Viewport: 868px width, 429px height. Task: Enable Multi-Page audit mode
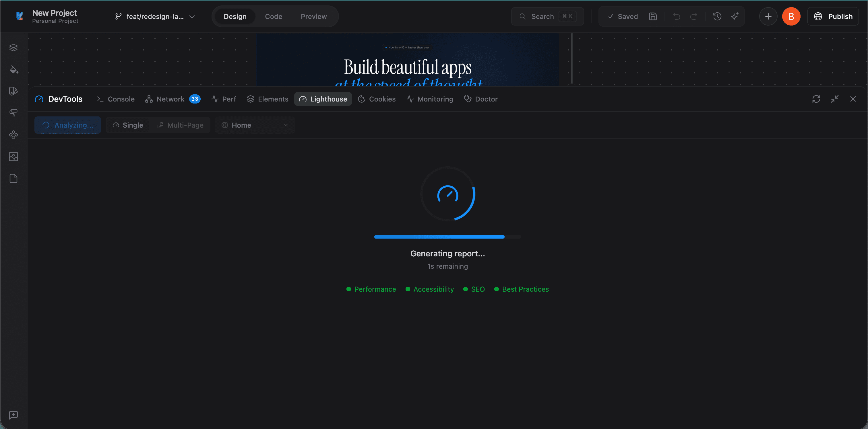(181, 125)
